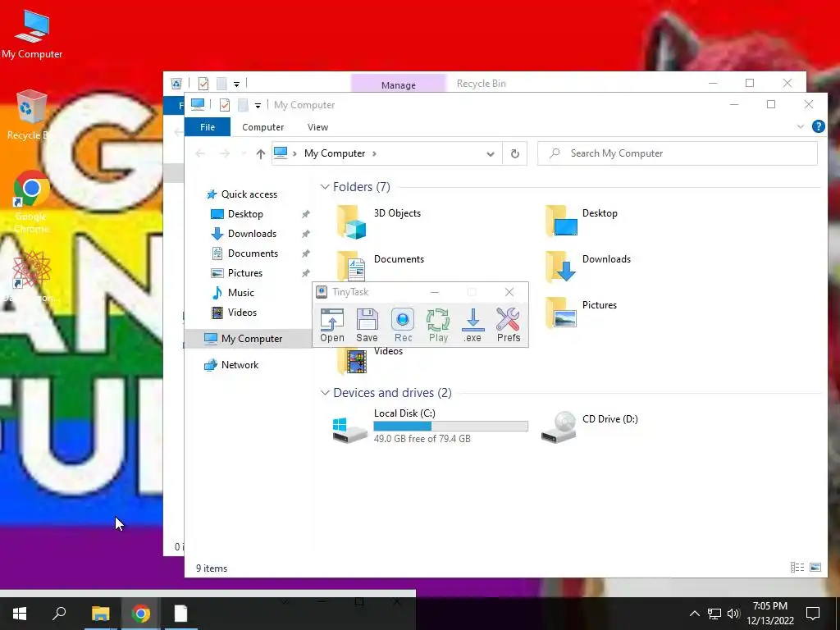Click My Computer desktop icon
Screen dimensions: 840x630
(x=32, y=34)
